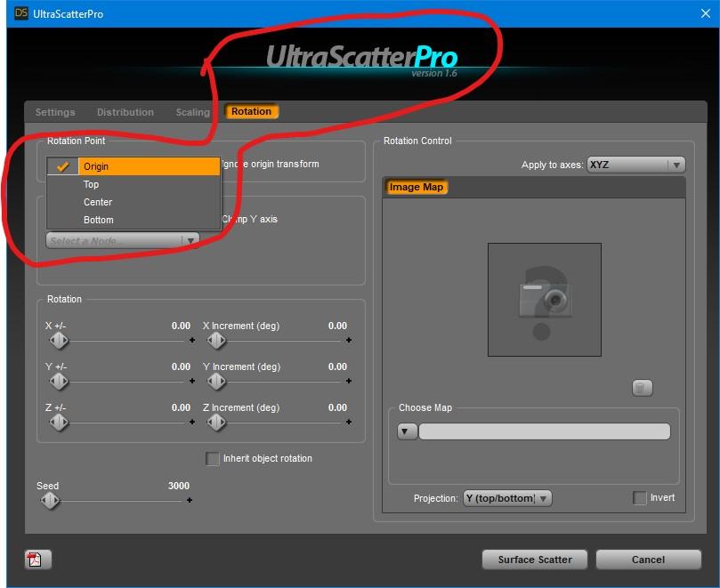Click the Z +/- slider handle
The height and width of the screenshot is (588, 720).
point(59,423)
